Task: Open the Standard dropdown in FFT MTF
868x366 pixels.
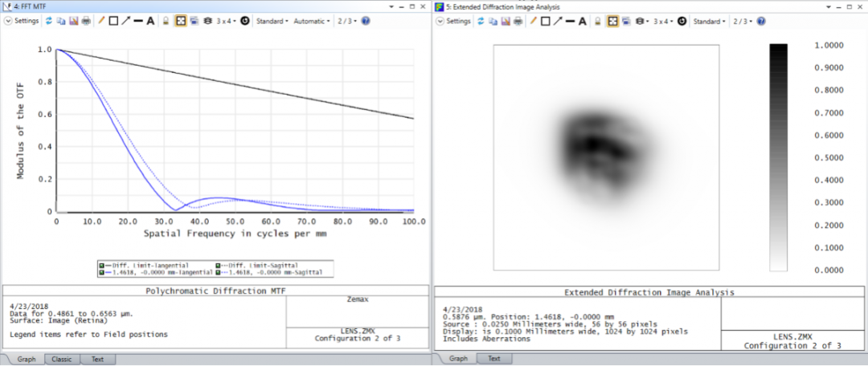Action: [272, 21]
